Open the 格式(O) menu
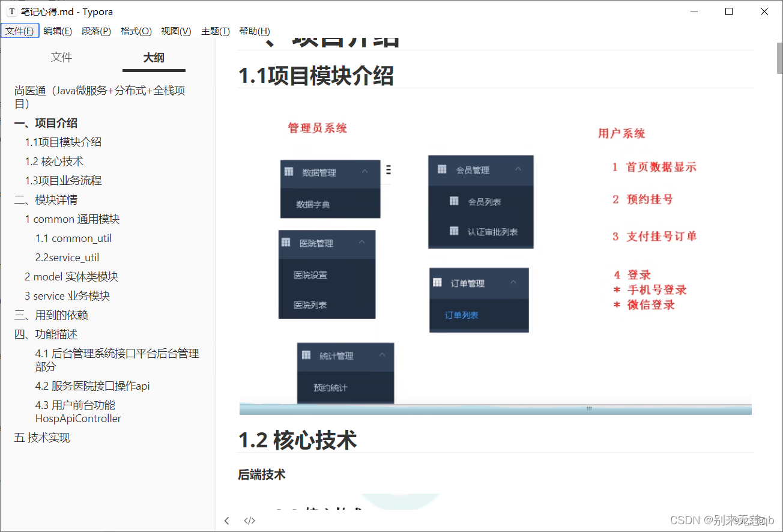The height and width of the screenshot is (532, 783). click(x=136, y=31)
